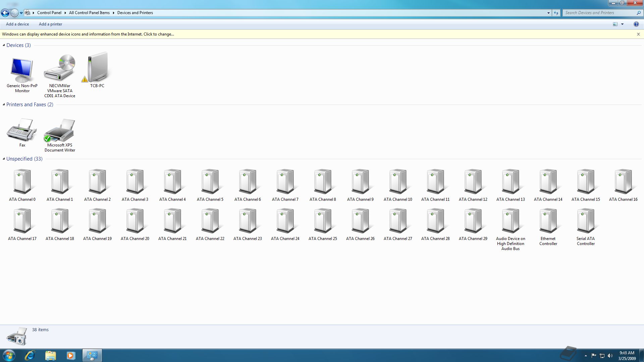Open the view options dropdown arrow

[622, 24]
